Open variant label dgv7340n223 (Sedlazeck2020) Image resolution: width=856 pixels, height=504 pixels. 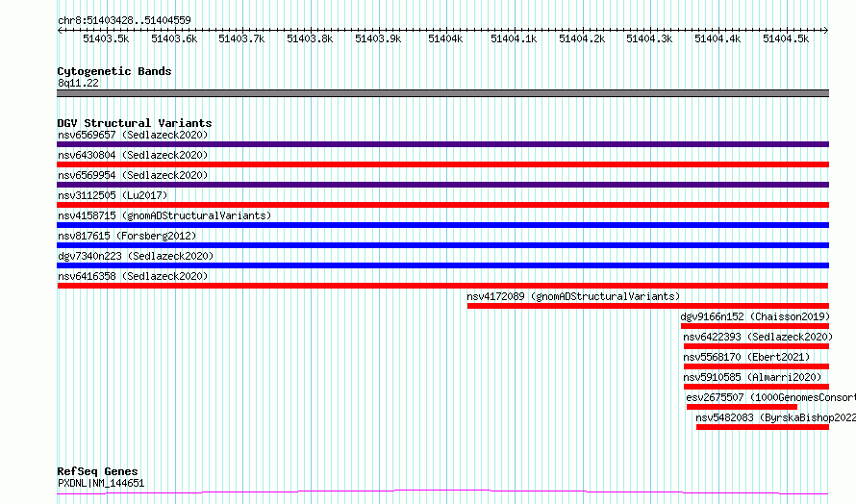point(136,256)
